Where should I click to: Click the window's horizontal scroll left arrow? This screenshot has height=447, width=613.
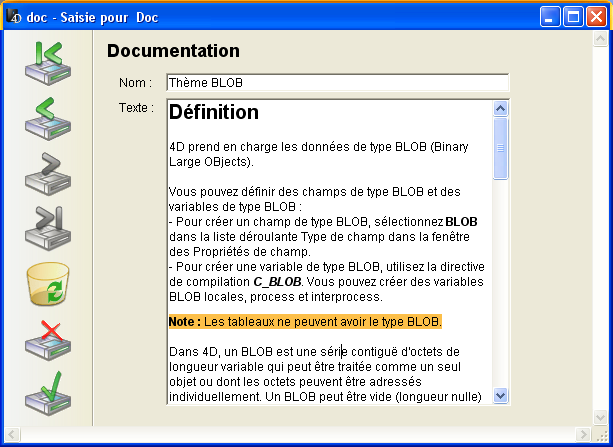click(x=13, y=434)
